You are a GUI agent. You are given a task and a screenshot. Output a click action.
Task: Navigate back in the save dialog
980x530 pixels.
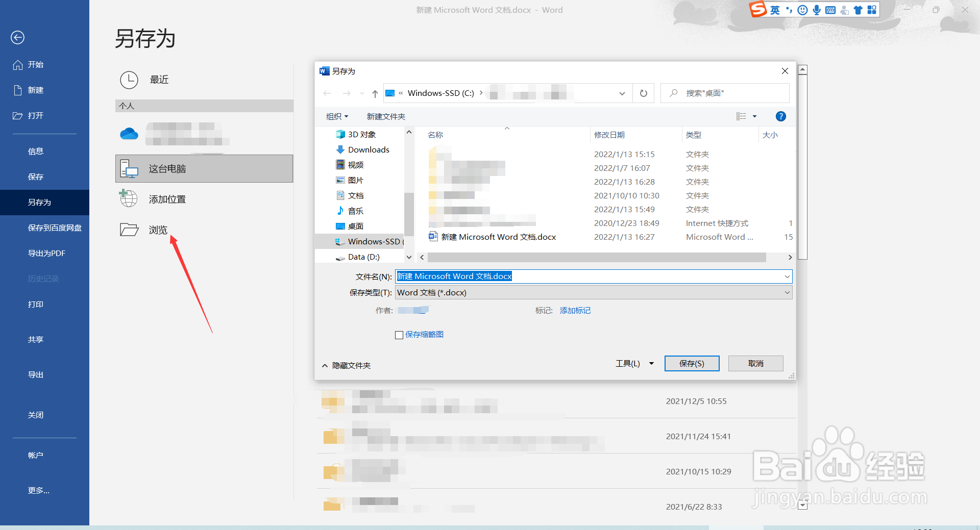coord(327,93)
